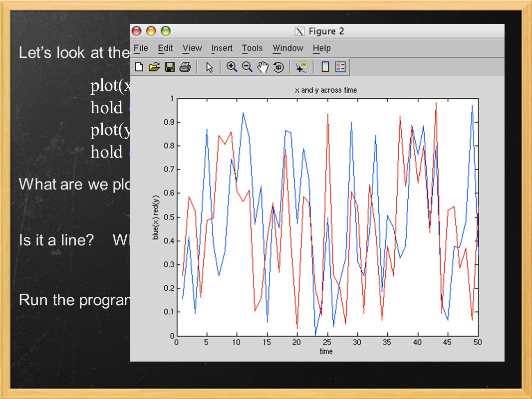This screenshot has width=532, height=399.
Task: Minimize Figure 2 with the yellow button
Action: (x=151, y=31)
